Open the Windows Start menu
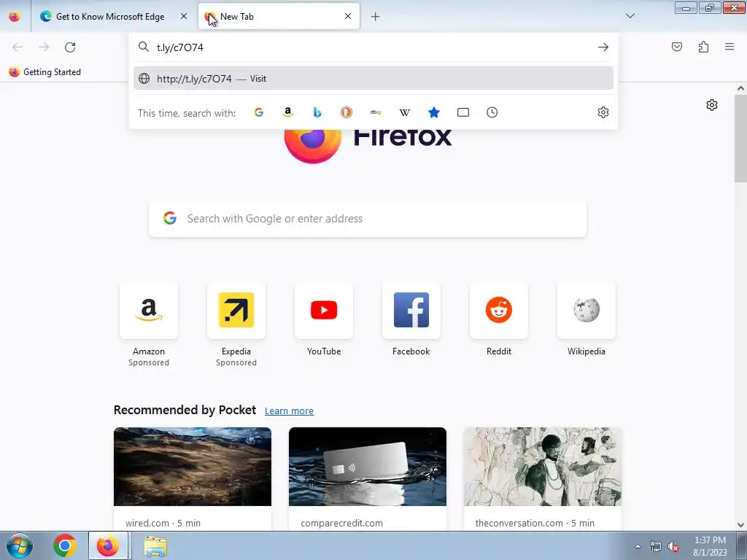Viewport: 747px width, 560px height. point(19,545)
